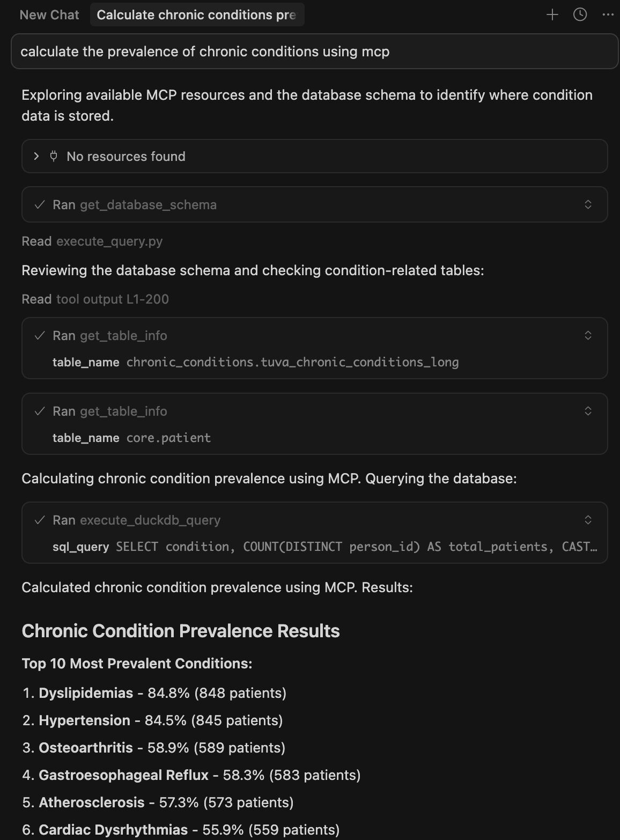Click checkmark icon next to get_database_schema
The width and height of the screenshot is (620, 840).
pyautogui.click(x=39, y=205)
